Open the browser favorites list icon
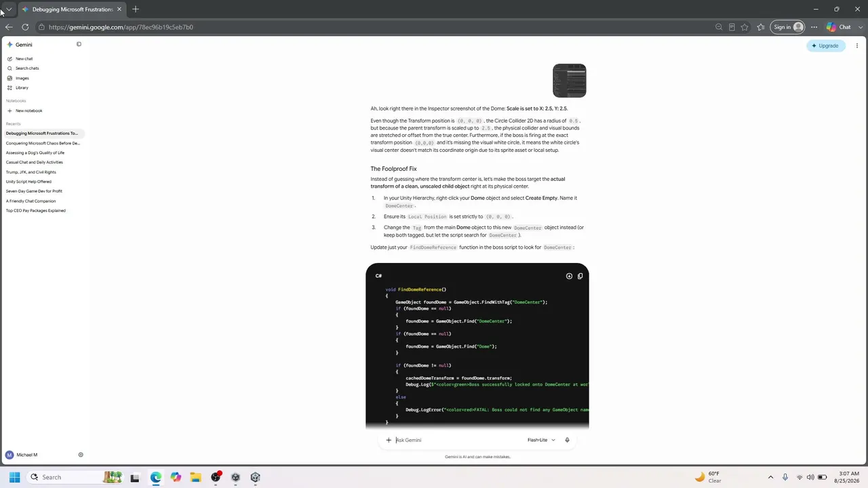The width and height of the screenshot is (868, 488). (x=761, y=27)
